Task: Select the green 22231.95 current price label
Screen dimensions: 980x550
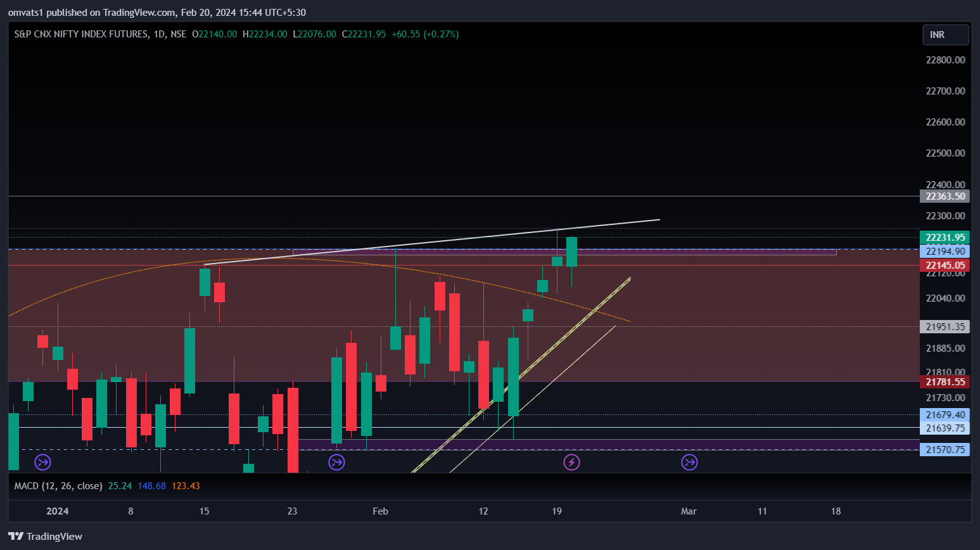Action: (945, 238)
